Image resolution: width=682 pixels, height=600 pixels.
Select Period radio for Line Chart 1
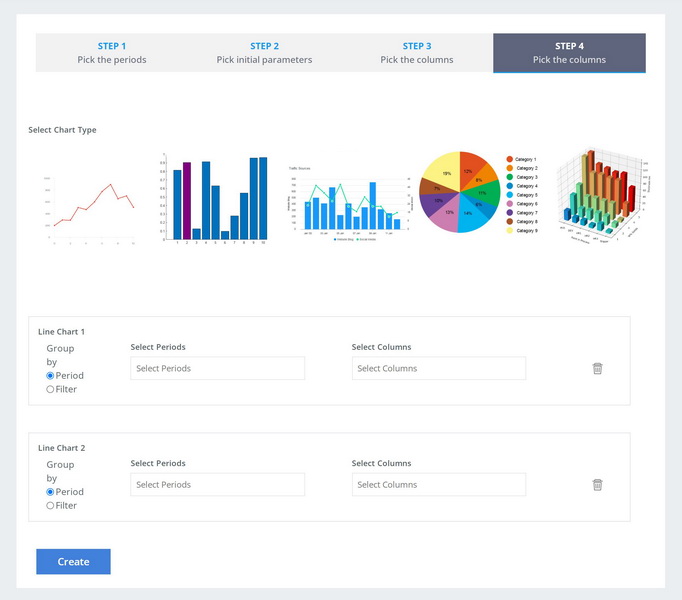click(x=50, y=375)
